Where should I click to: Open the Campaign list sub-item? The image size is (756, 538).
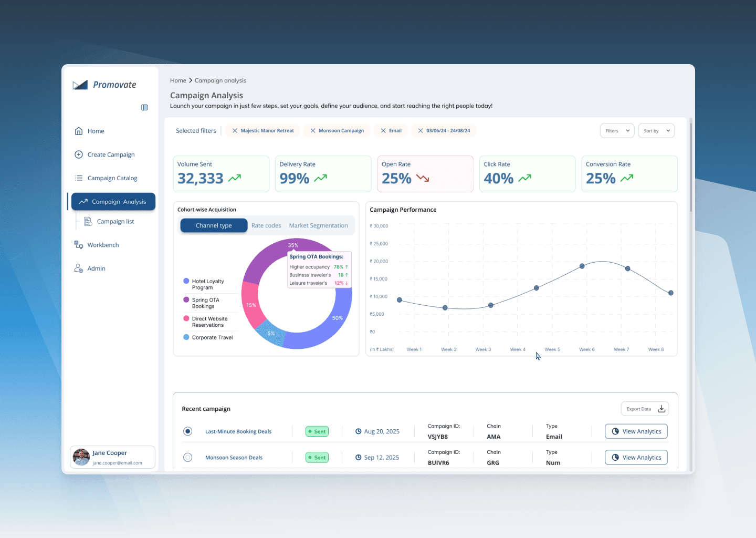115,221
